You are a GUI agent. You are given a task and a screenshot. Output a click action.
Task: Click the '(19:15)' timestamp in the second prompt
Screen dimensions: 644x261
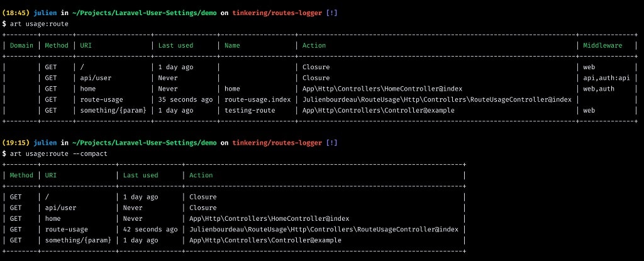(x=16, y=143)
